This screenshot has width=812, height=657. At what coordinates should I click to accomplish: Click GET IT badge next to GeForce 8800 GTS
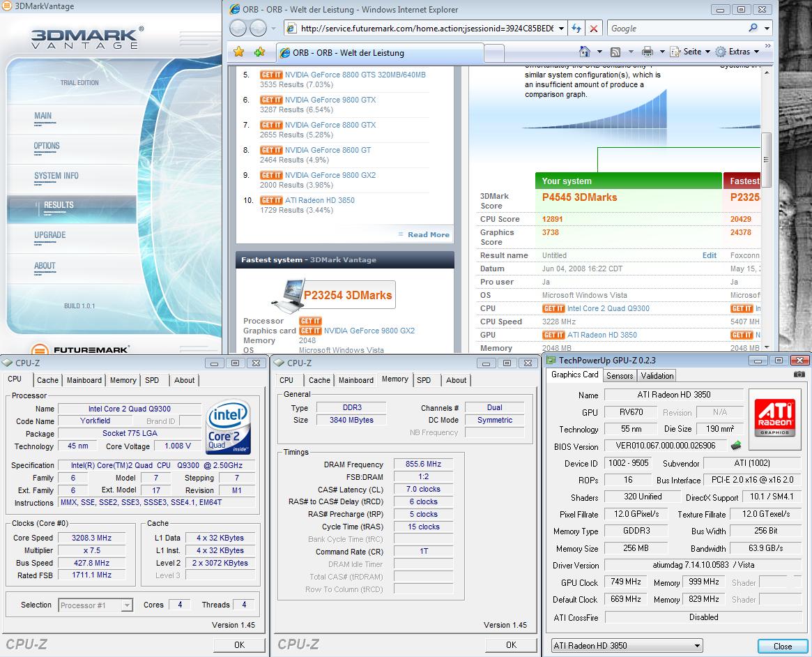[x=271, y=75]
